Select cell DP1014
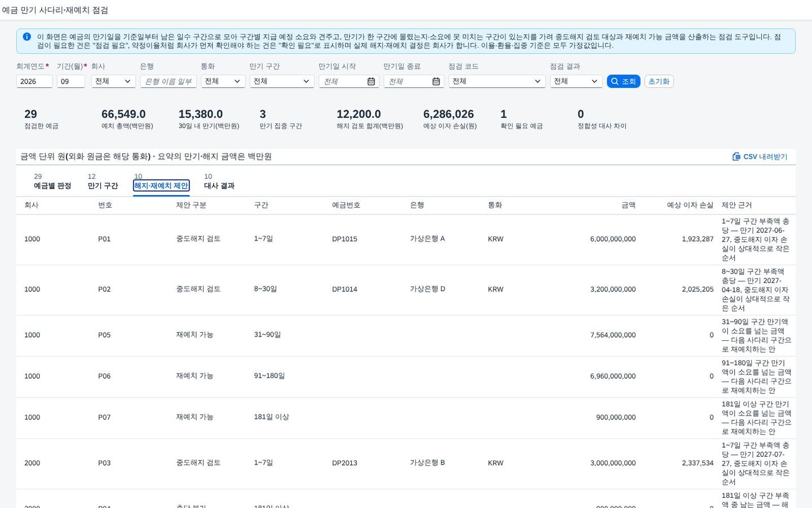 tap(345, 289)
